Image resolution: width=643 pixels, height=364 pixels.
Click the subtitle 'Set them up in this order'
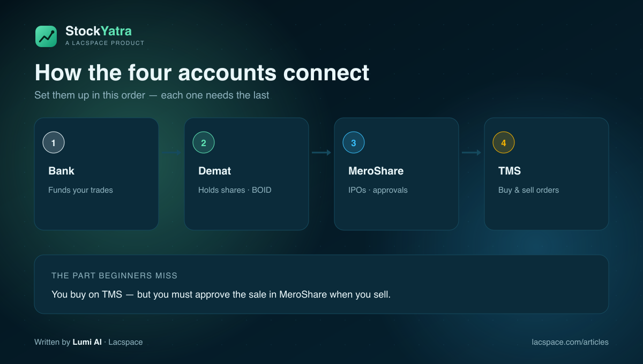tap(152, 95)
